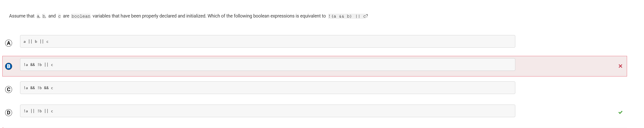Click the "boolean" code keyword in question

click(81, 16)
